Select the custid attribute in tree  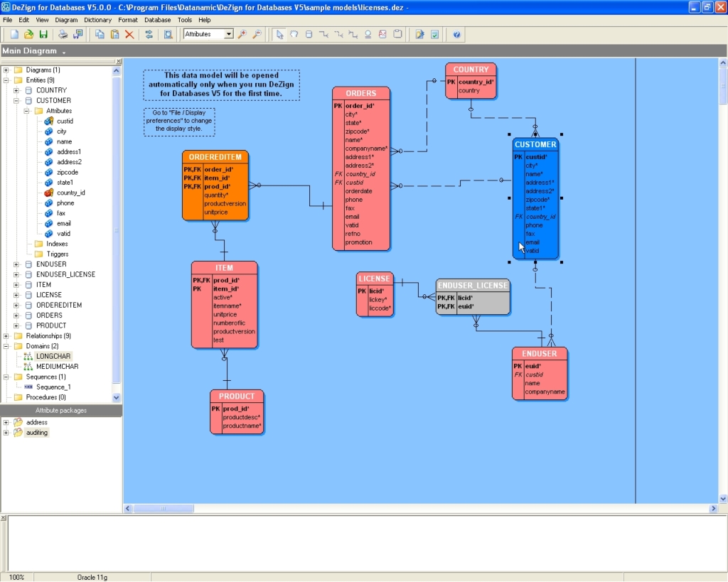point(65,121)
